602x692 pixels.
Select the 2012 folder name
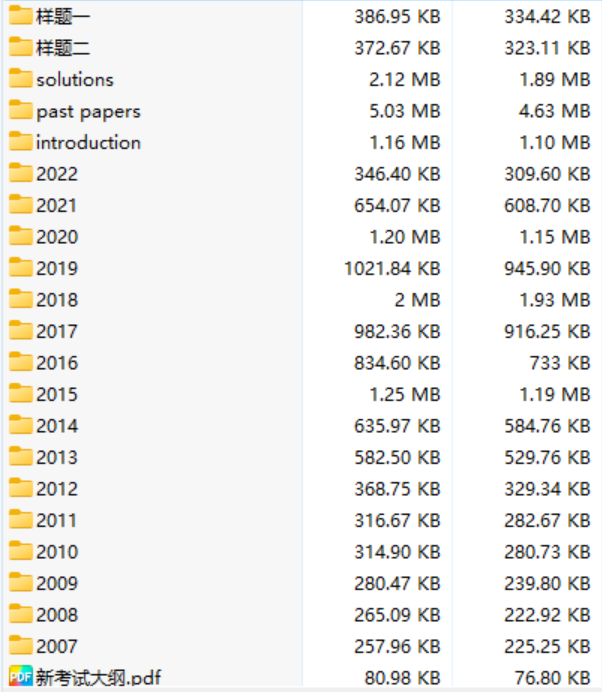(x=56, y=489)
